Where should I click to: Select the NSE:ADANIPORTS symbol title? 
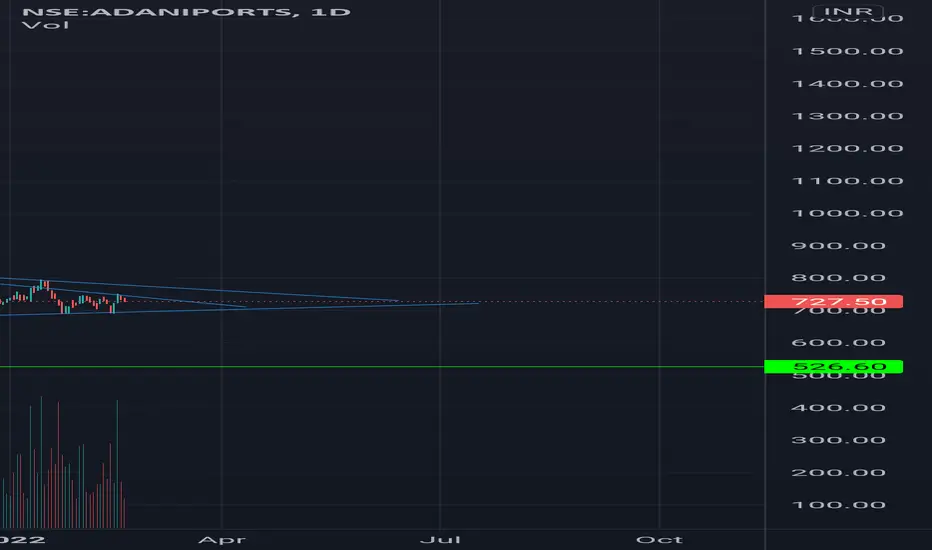pyautogui.click(x=156, y=12)
